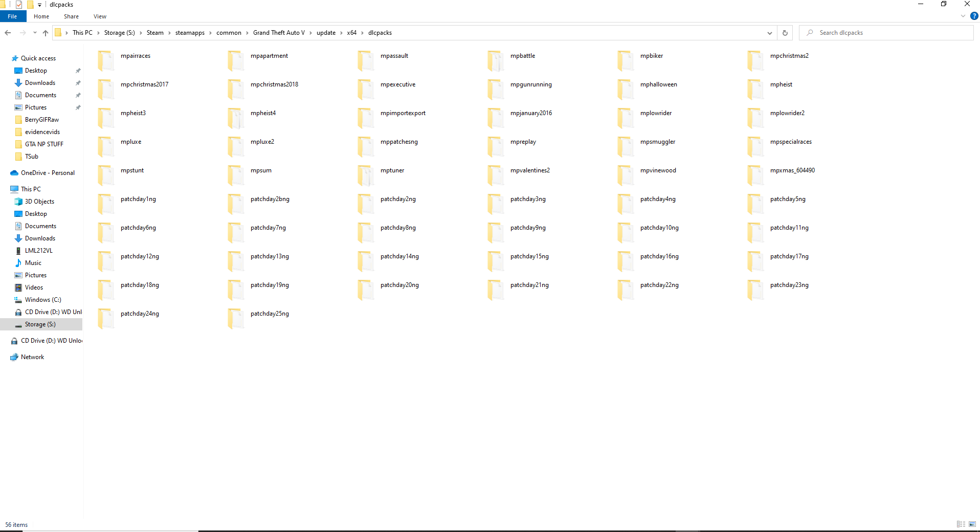980x532 pixels.
Task: Open the Quick Access Toolbar customize dropdown
Action: pos(39,5)
